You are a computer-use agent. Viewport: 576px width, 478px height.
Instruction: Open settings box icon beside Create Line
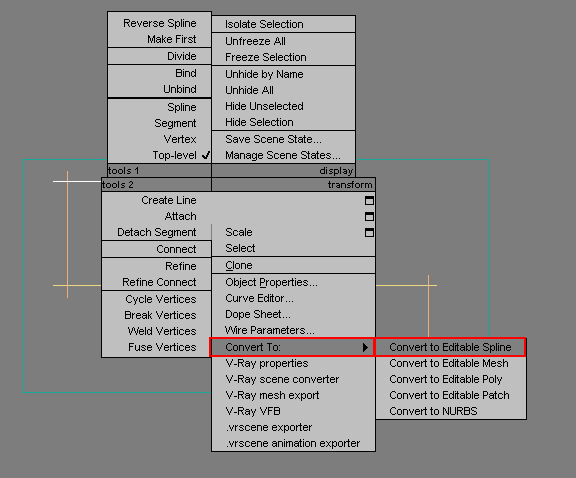click(x=369, y=201)
